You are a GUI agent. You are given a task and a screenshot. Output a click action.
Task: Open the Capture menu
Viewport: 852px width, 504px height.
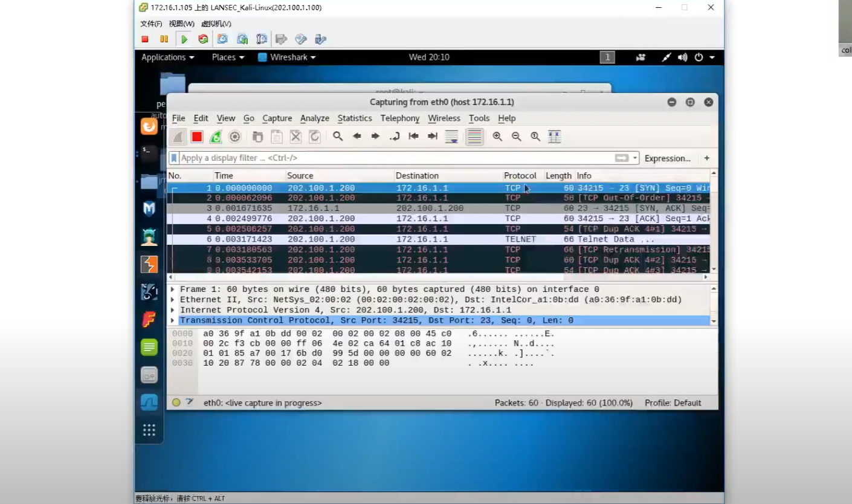(277, 118)
